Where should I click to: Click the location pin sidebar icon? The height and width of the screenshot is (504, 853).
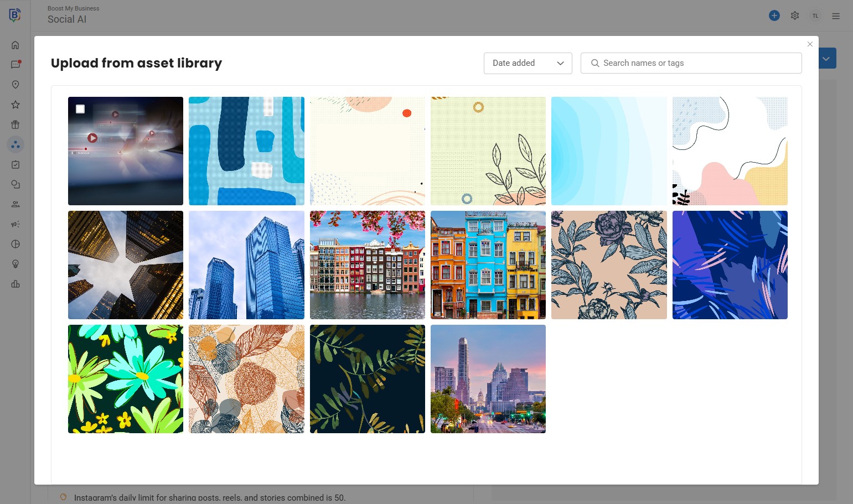15,85
